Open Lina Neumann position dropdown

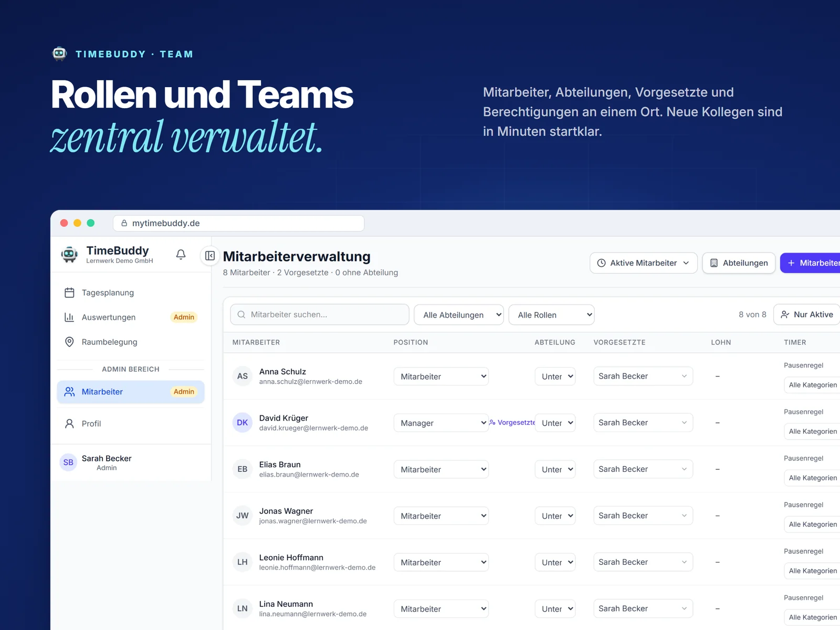pyautogui.click(x=441, y=609)
